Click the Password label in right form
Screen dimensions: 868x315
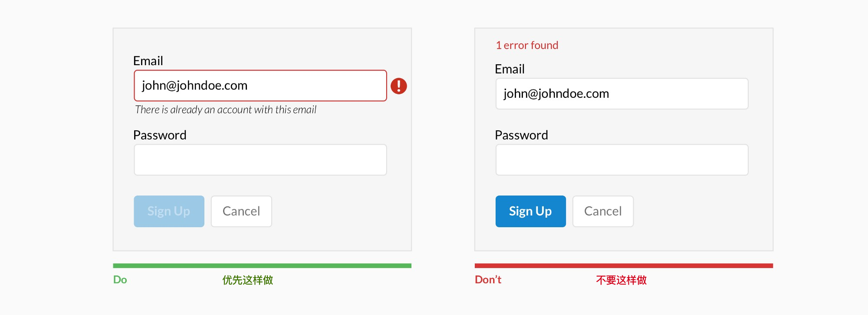coord(521,135)
